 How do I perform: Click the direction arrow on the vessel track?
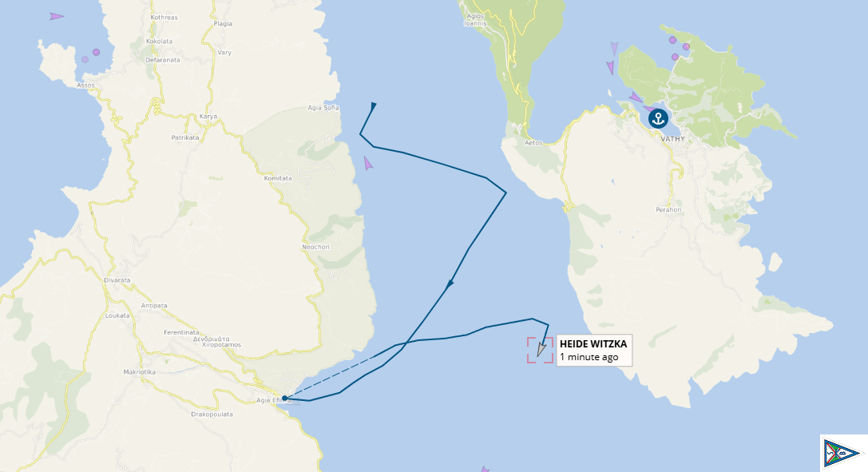click(450, 284)
